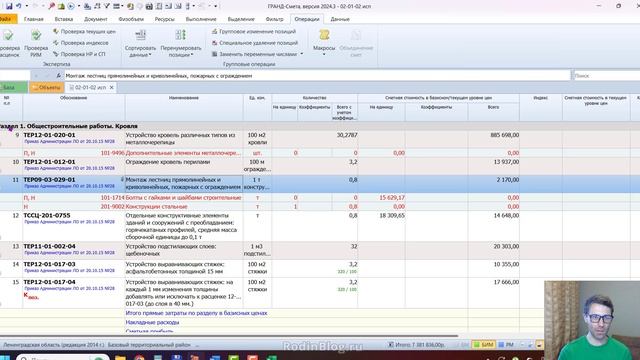Switch to the Документ ribbon tab

(x=96, y=19)
